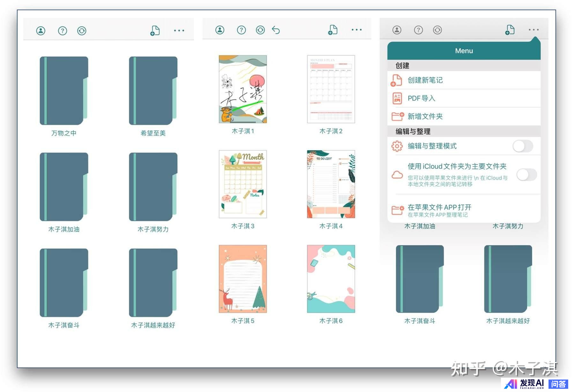
Task: Click label 木子淇5
Action: point(243,321)
